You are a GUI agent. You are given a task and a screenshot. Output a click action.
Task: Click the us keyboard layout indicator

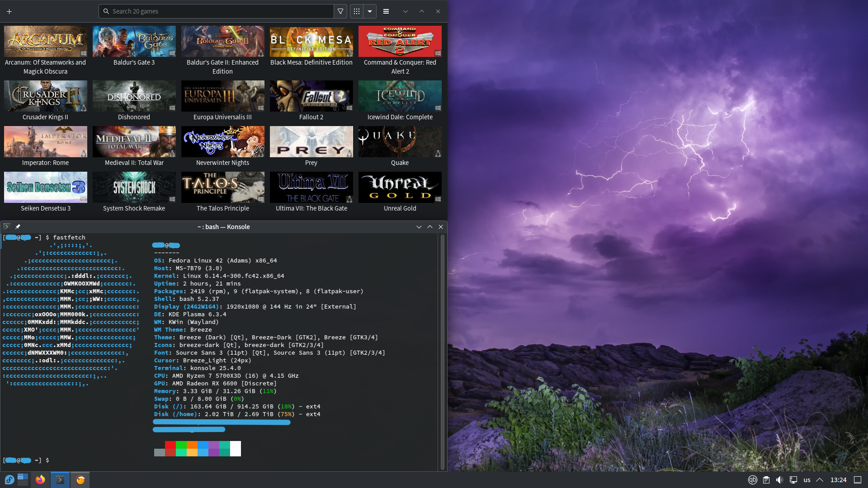click(807, 480)
